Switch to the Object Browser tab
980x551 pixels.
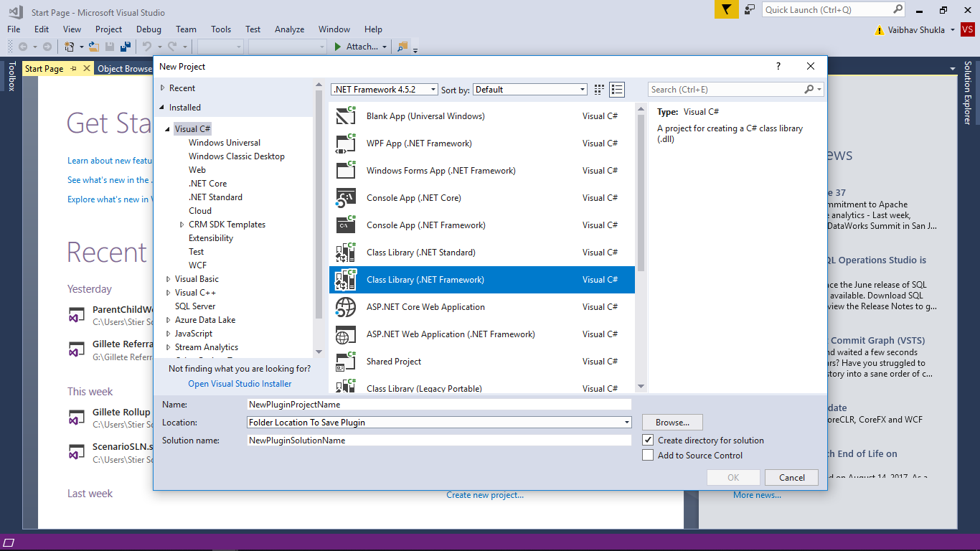click(126, 68)
